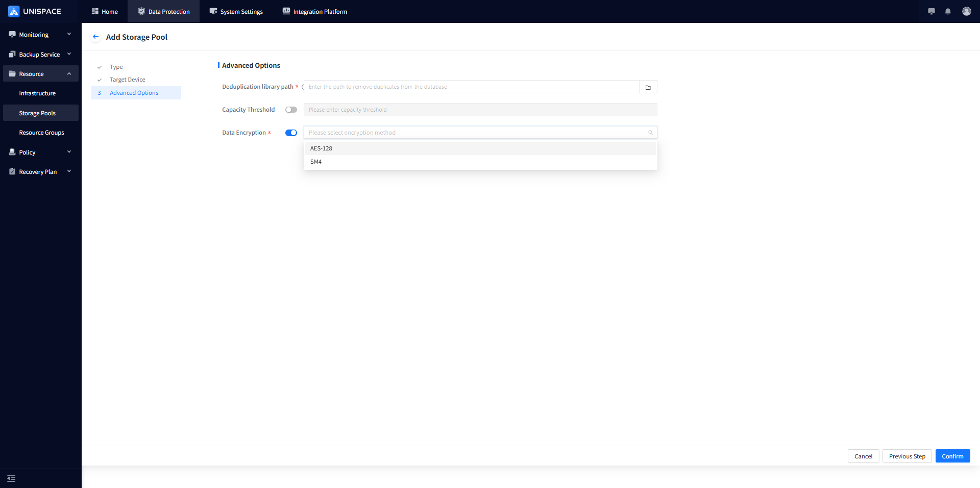980x488 pixels.
Task: Click the Policy sidebar icon
Action: (x=12, y=152)
